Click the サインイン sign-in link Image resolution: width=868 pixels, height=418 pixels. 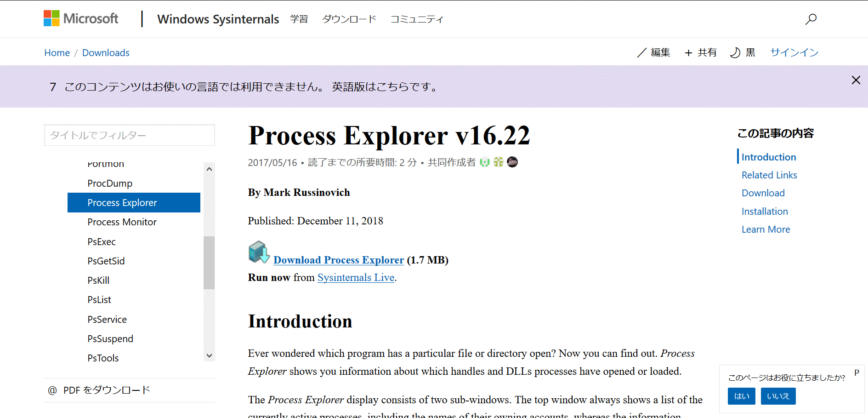pos(794,52)
